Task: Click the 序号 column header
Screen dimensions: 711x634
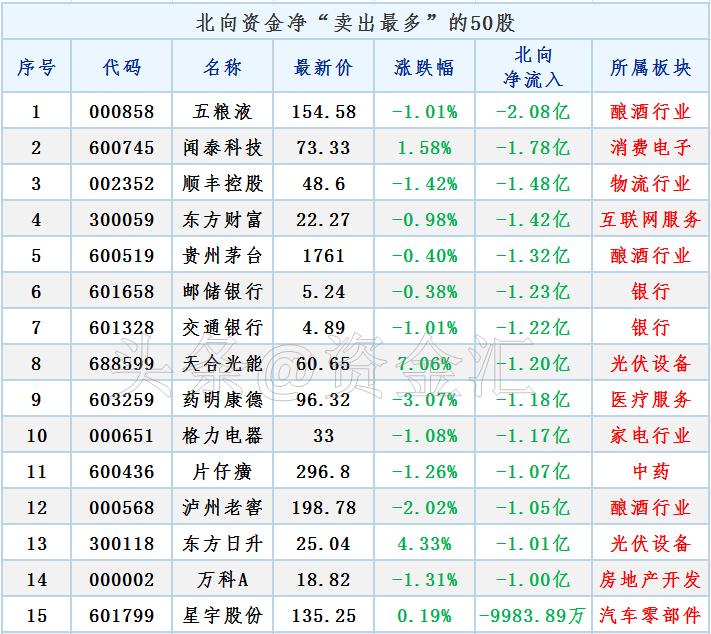Action: 36,68
